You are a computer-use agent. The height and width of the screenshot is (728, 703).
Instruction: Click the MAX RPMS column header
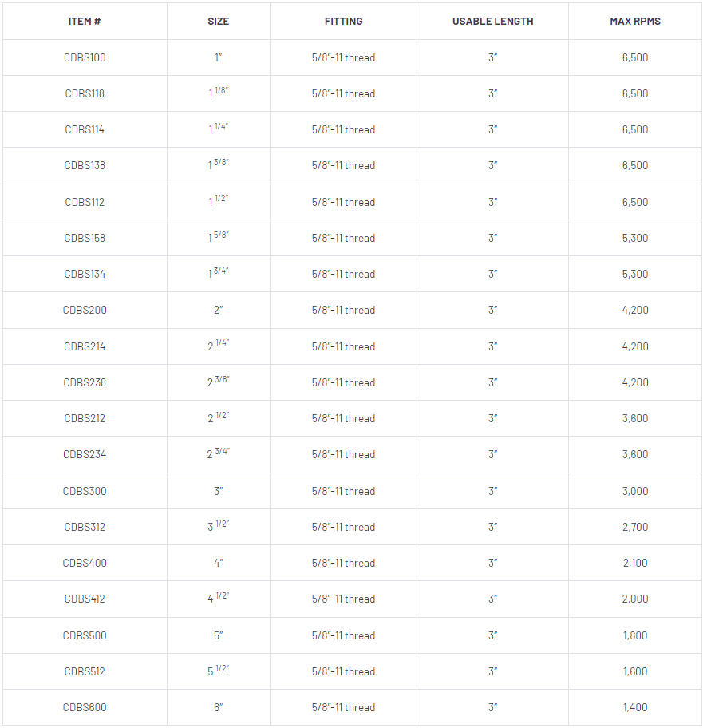point(635,21)
